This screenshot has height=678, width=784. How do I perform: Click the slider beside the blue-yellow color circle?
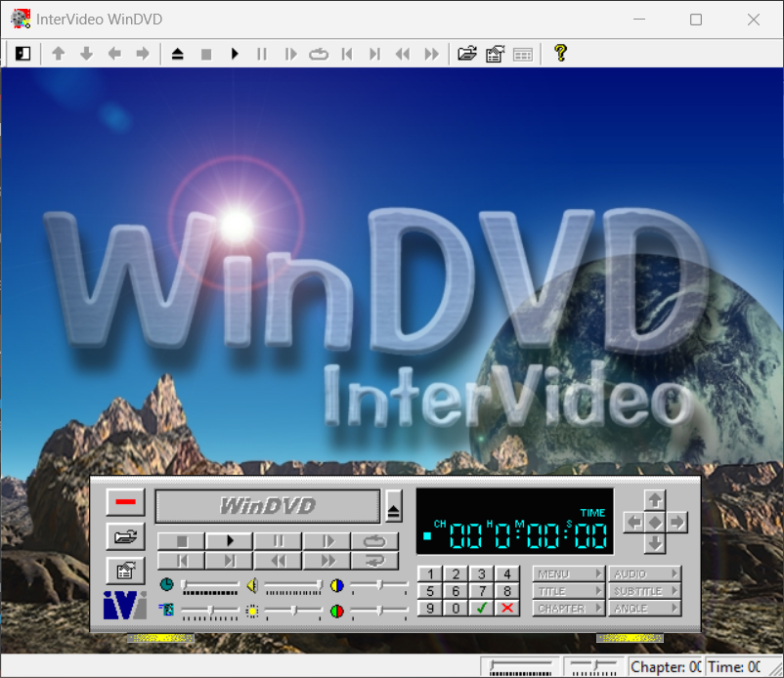[379, 586]
